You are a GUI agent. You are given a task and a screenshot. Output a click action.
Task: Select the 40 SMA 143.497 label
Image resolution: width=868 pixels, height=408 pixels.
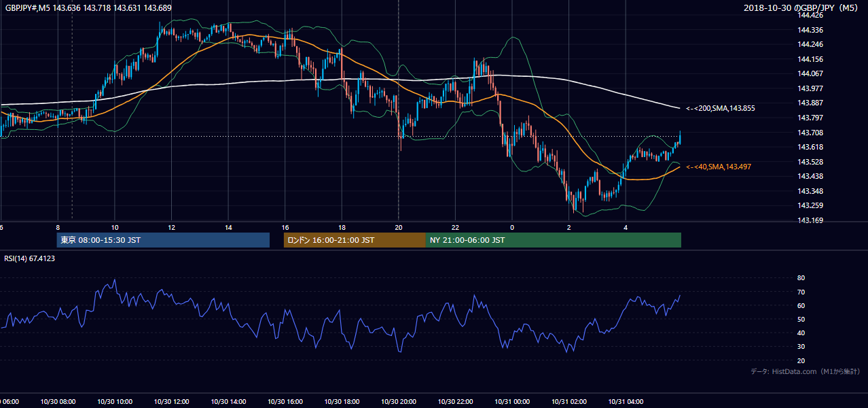click(x=719, y=167)
